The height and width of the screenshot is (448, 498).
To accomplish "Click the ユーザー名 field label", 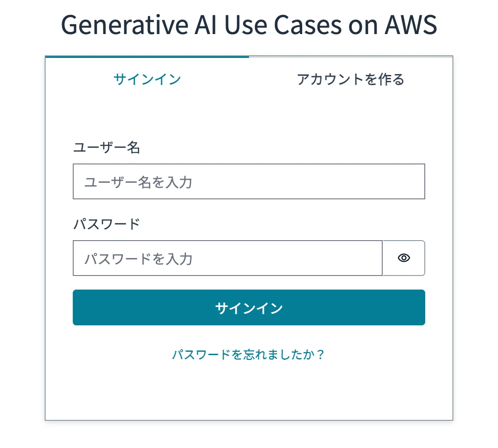I will click(x=106, y=147).
